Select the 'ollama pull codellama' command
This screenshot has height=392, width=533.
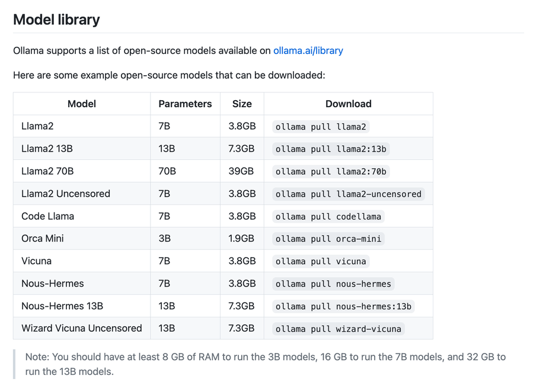pyautogui.click(x=328, y=216)
